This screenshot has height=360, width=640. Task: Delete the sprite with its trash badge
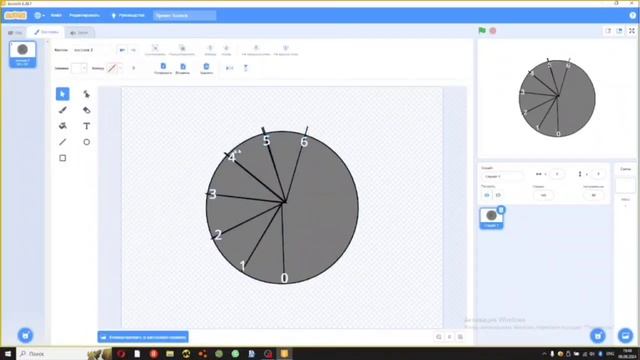click(x=501, y=210)
